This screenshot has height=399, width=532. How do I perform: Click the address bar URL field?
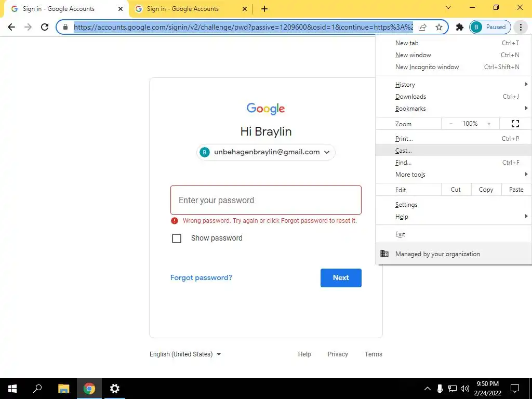pyautogui.click(x=243, y=27)
